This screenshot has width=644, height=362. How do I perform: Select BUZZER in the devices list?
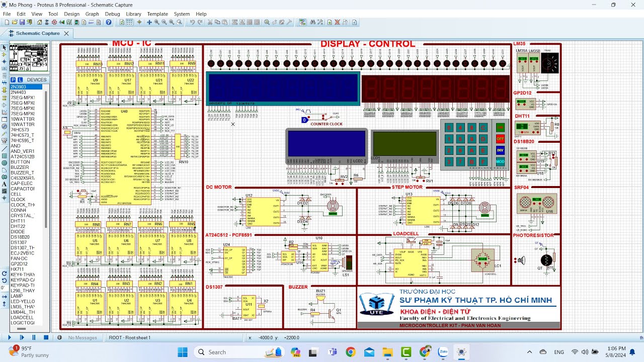[x=20, y=167]
